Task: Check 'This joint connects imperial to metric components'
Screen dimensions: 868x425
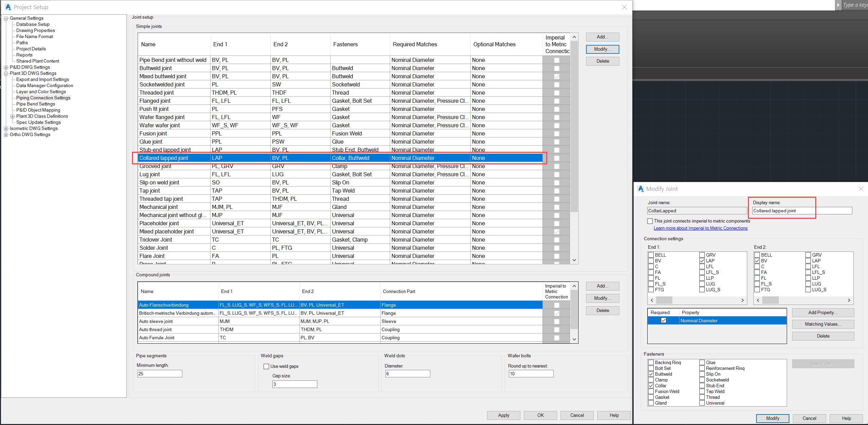Action: (x=650, y=221)
